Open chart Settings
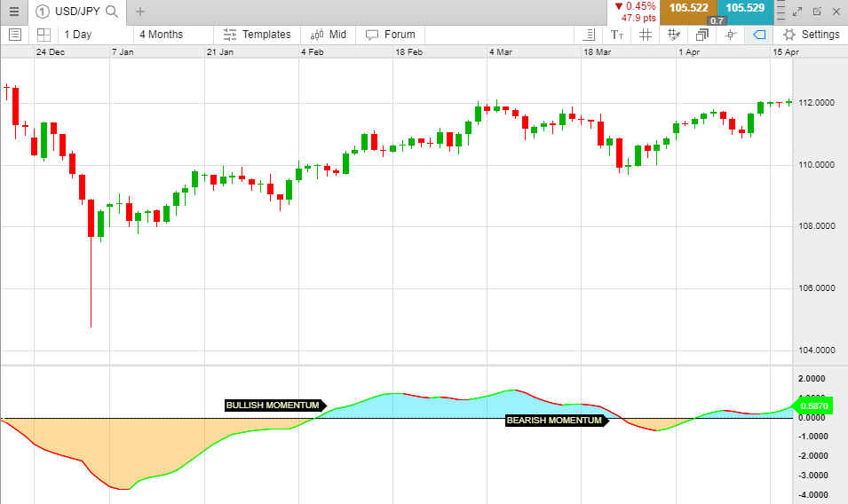 click(x=812, y=35)
